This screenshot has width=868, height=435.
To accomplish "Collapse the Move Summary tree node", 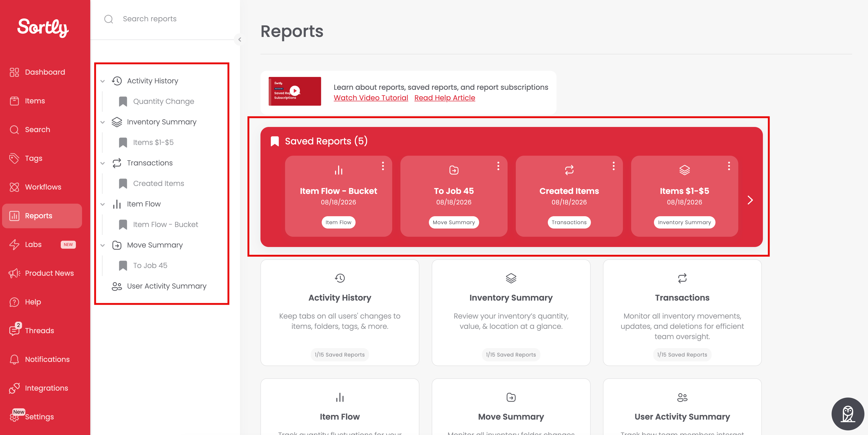I will (103, 245).
